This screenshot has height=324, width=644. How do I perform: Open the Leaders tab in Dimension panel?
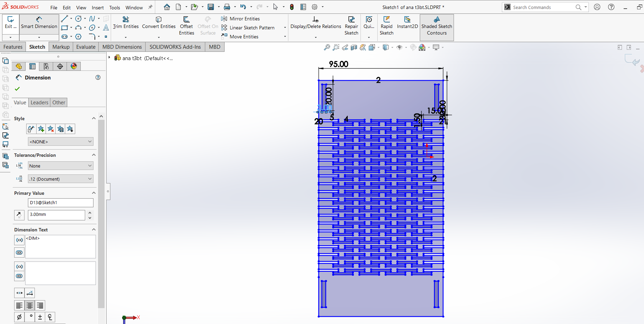(x=39, y=103)
